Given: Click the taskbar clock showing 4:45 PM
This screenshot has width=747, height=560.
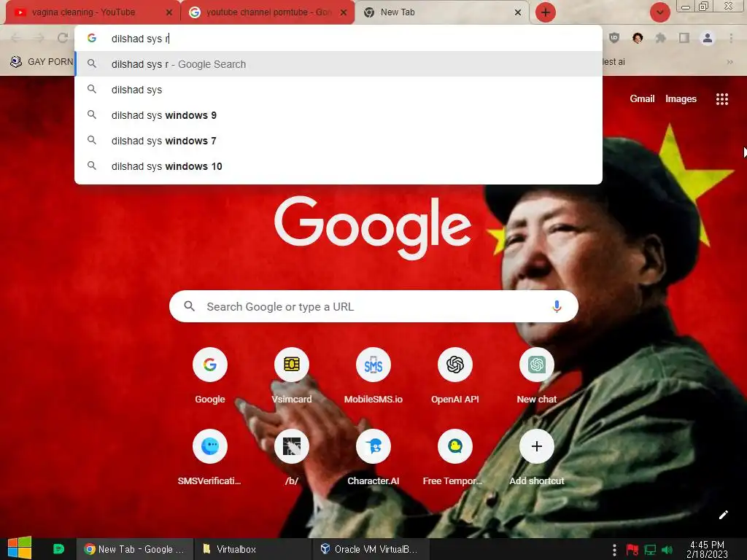Looking at the screenshot, I should (x=707, y=549).
